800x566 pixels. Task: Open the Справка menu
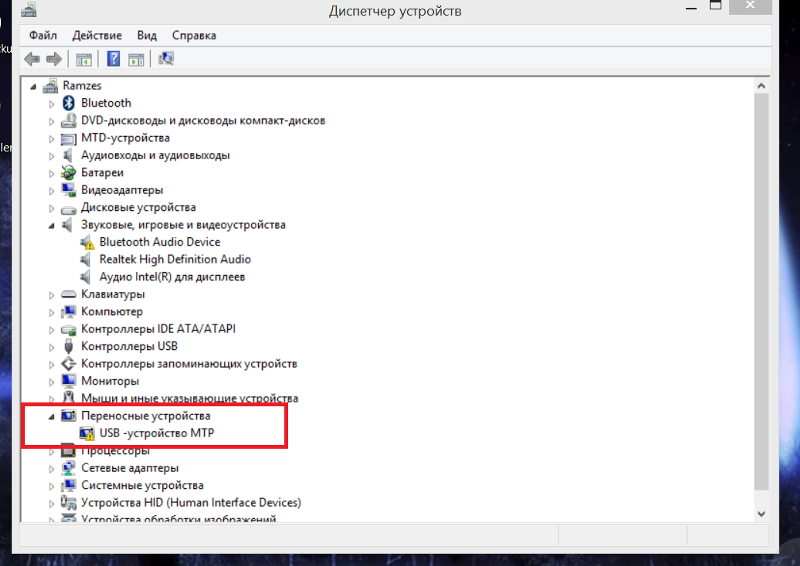(194, 35)
